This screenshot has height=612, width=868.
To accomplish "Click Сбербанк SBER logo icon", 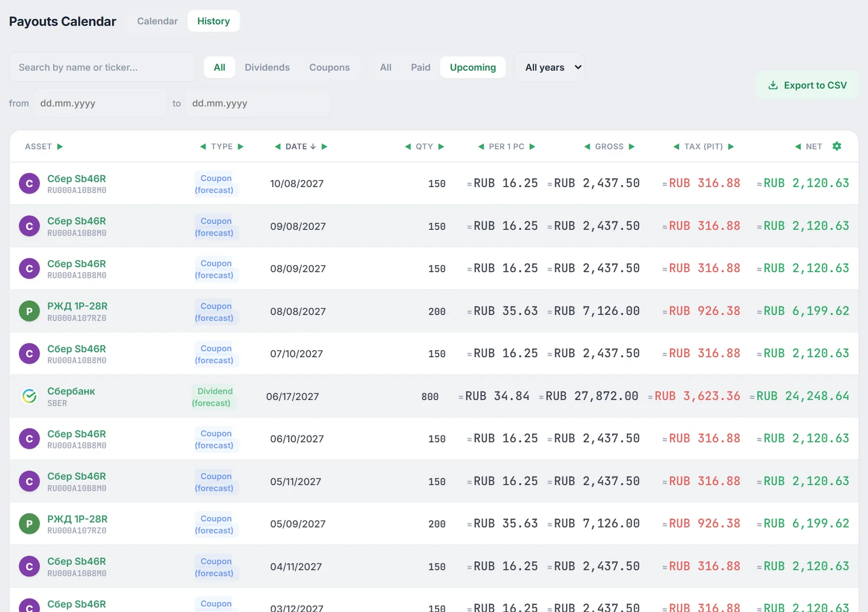I will 29,396.
